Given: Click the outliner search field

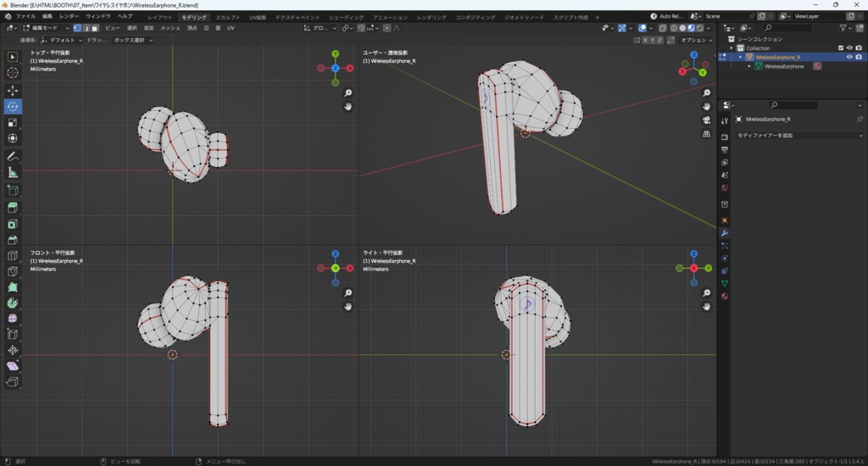Looking at the screenshot, I should 793,28.
